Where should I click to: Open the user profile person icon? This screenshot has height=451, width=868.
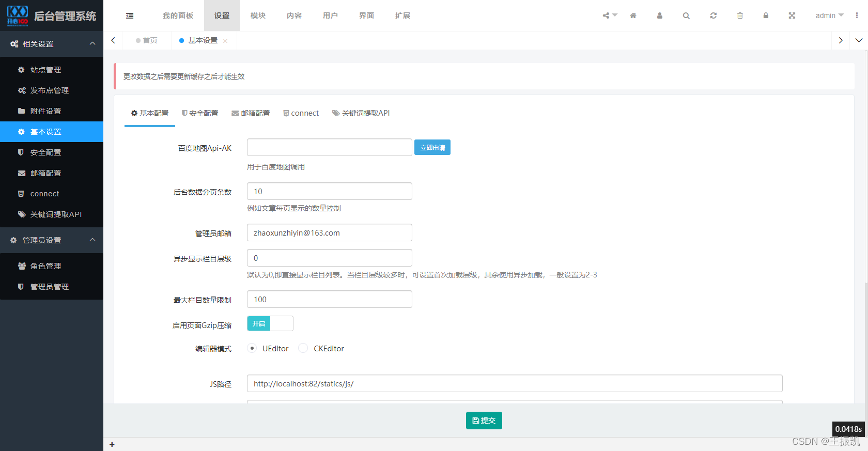[x=660, y=15]
